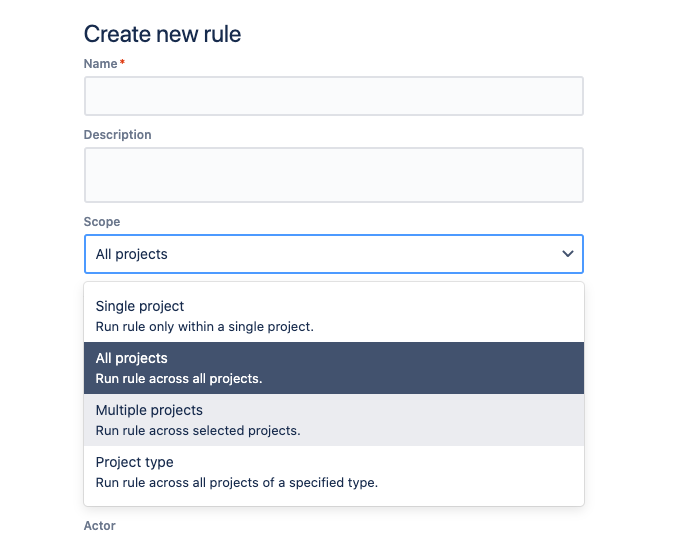The width and height of the screenshot is (674, 538).
Task: Click the Scope dropdown chevron arrow
Action: (x=567, y=254)
